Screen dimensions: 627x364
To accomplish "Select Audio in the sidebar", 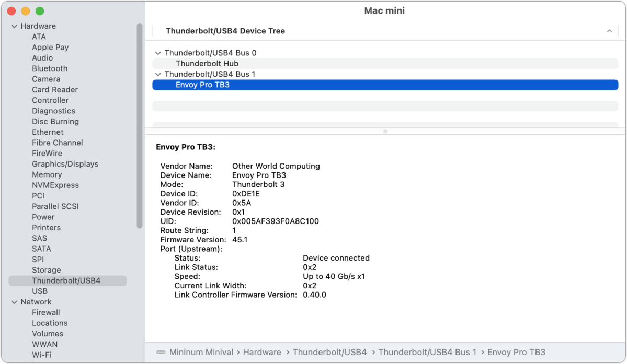I will click(42, 58).
